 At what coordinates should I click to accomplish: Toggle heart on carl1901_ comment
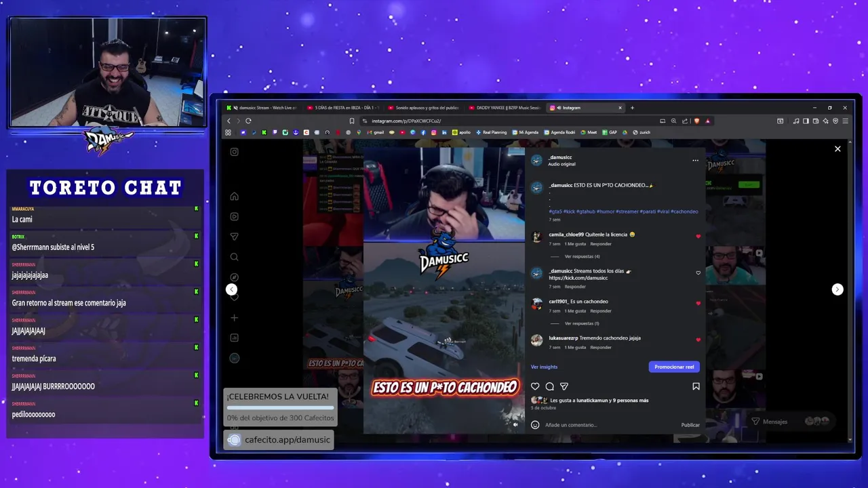pyautogui.click(x=698, y=304)
